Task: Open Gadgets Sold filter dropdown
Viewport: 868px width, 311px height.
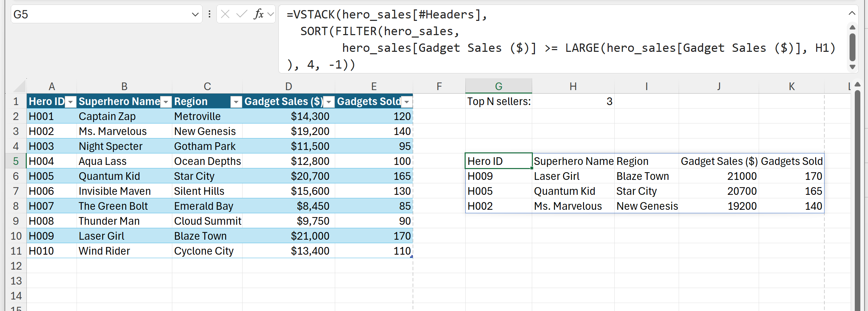Action: pos(407,102)
